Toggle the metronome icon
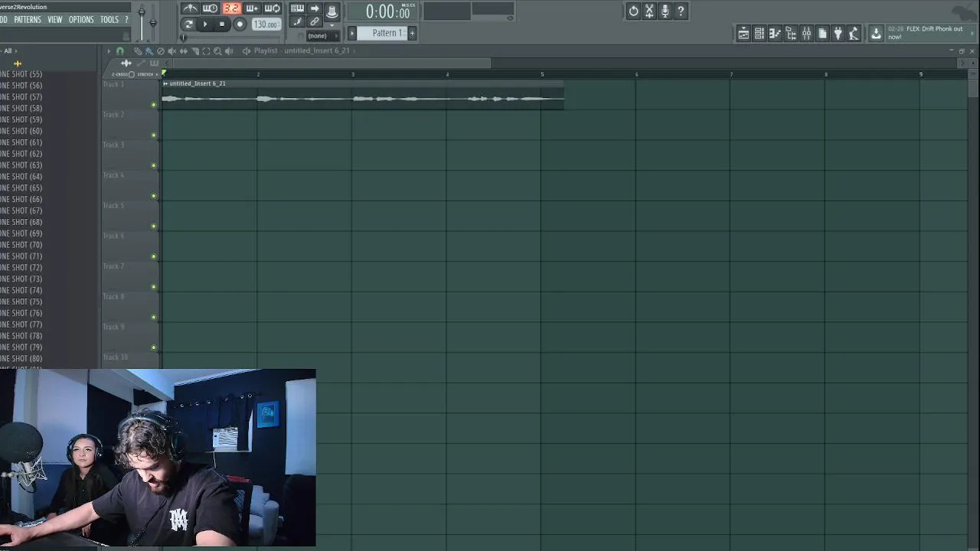The image size is (980, 551). point(190,8)
